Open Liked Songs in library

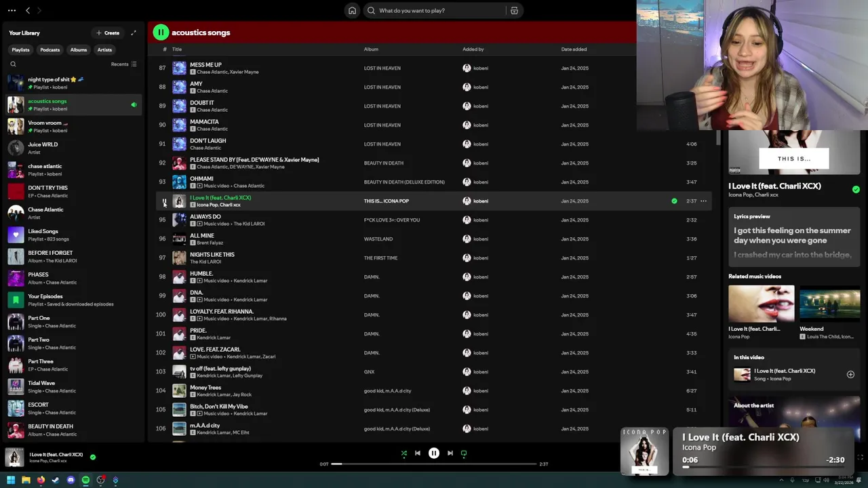pos(73,235)
